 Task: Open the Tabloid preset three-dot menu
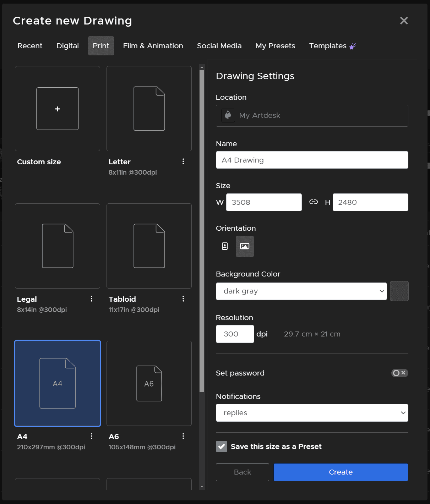click(x=183, y=299)
